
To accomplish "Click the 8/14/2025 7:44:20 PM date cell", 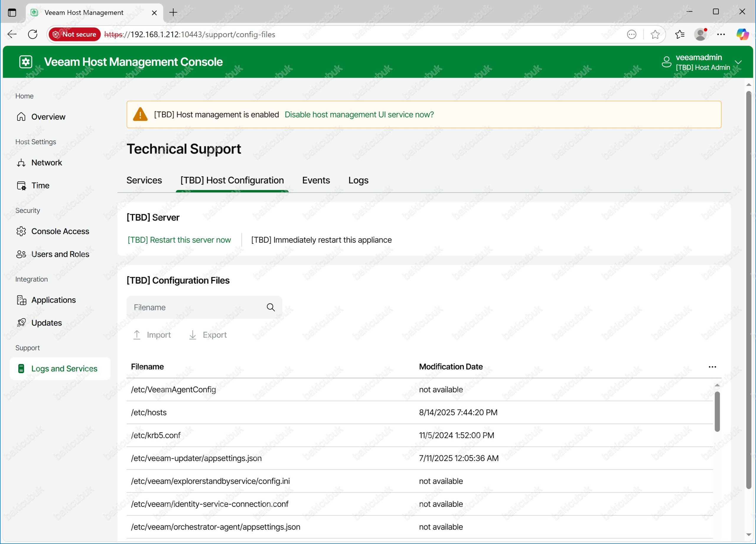I will pyautogui.click(x=458, y=412).
